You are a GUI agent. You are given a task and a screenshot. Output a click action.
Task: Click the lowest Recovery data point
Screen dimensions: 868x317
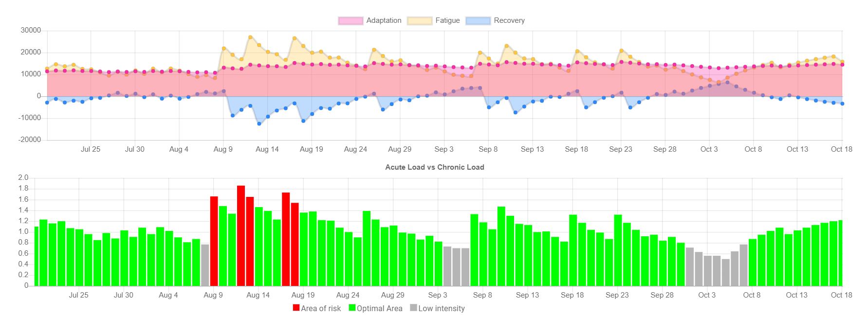coord(259,124)
